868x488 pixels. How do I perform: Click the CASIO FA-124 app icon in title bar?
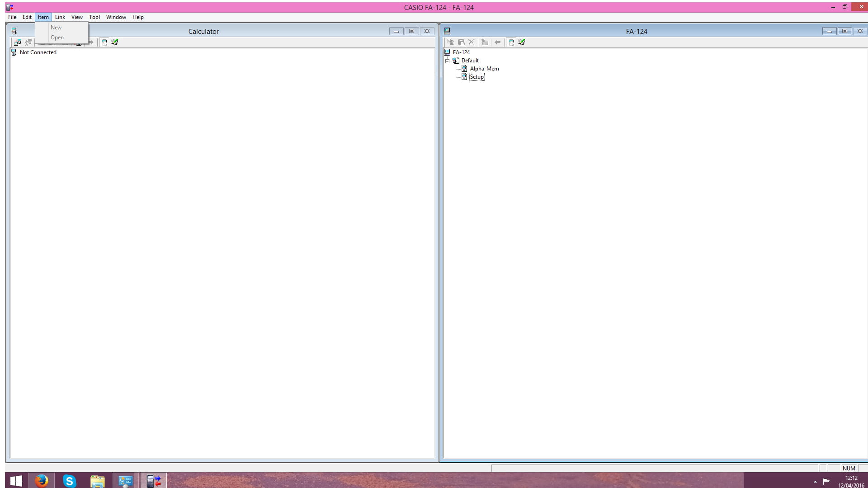9,7
